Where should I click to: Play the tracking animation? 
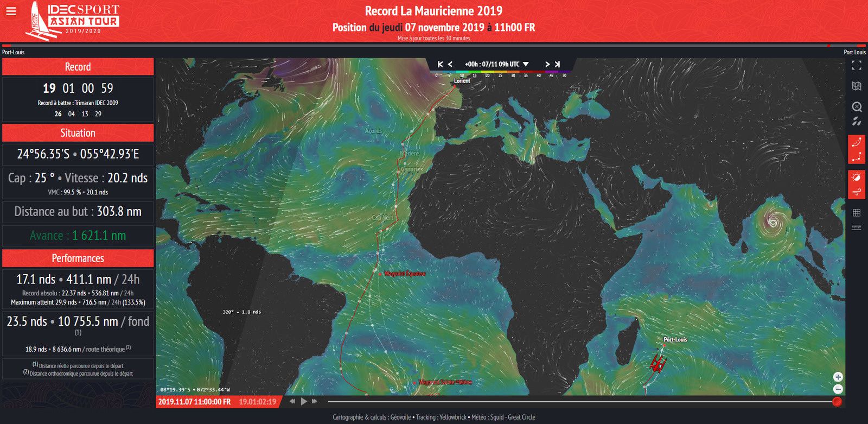tap(304, 401)
